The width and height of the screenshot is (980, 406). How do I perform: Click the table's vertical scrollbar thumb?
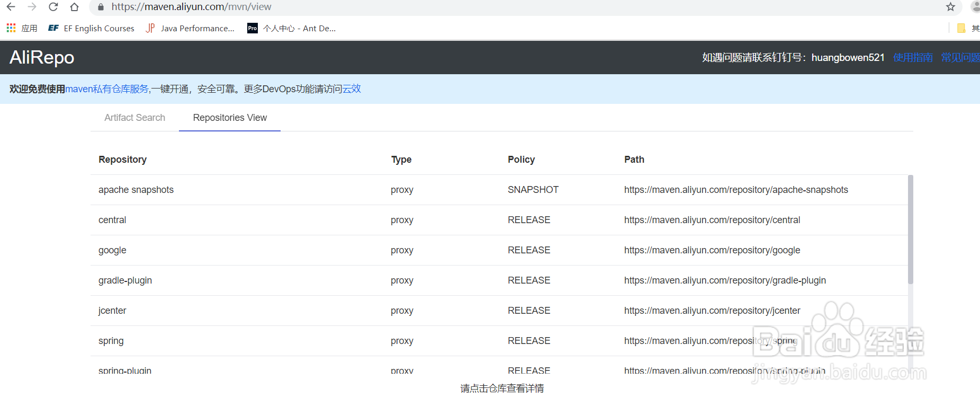click(911, 229)
